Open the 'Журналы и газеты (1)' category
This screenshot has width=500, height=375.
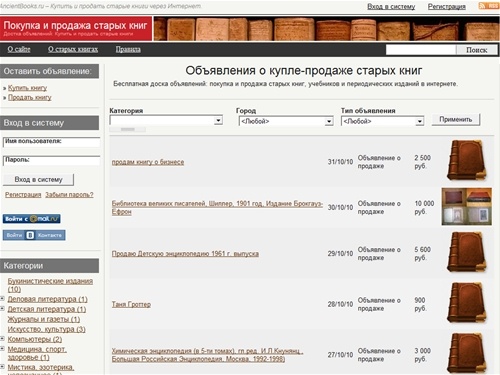44,319
